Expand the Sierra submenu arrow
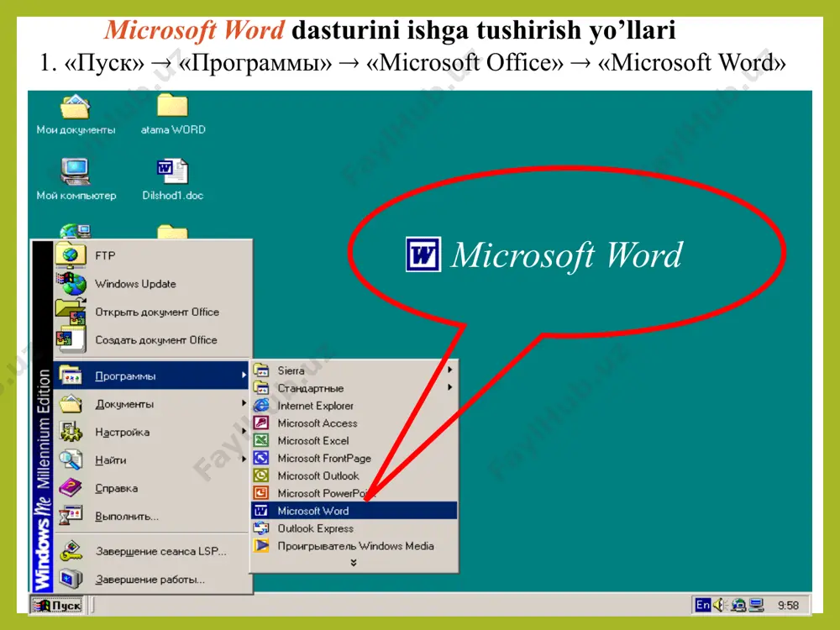The width and height of the screenshot is (840, 630). 450,370
